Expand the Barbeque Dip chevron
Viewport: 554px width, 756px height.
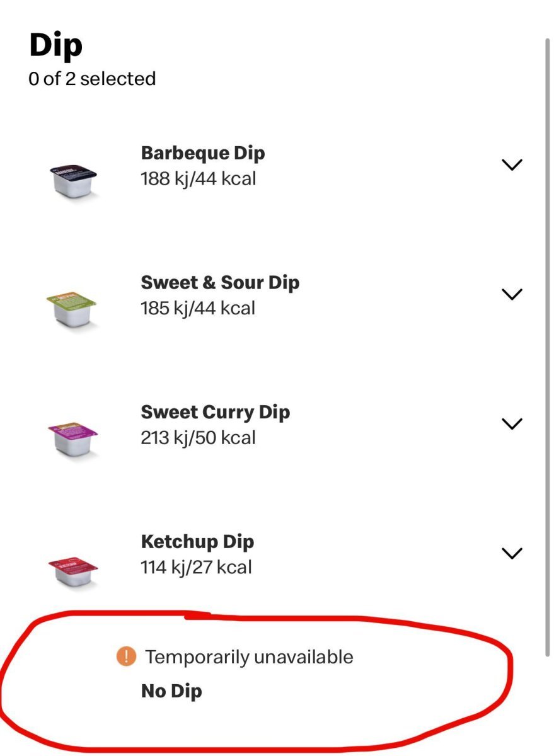(x=512, y=165)
